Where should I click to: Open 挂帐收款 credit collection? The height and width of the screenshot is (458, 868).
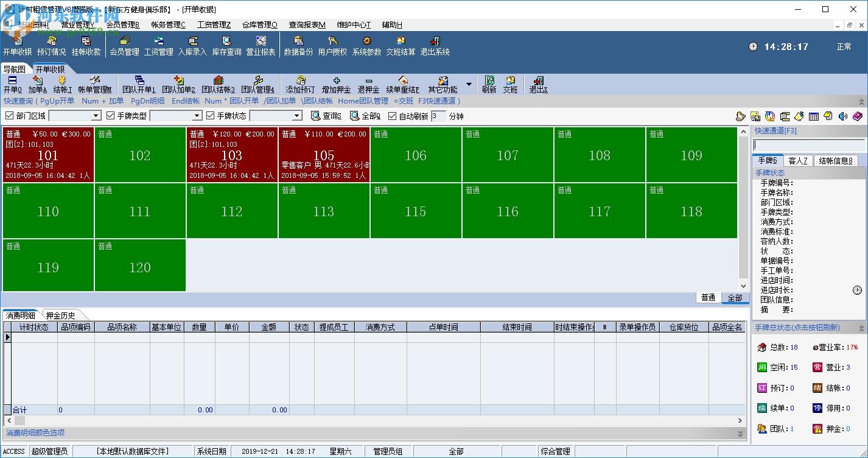86,46
